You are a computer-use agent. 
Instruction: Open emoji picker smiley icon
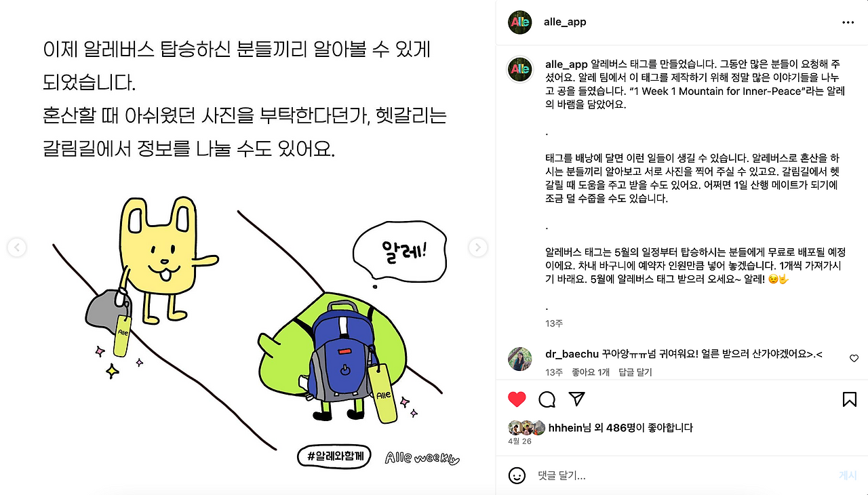coord(517,475)
